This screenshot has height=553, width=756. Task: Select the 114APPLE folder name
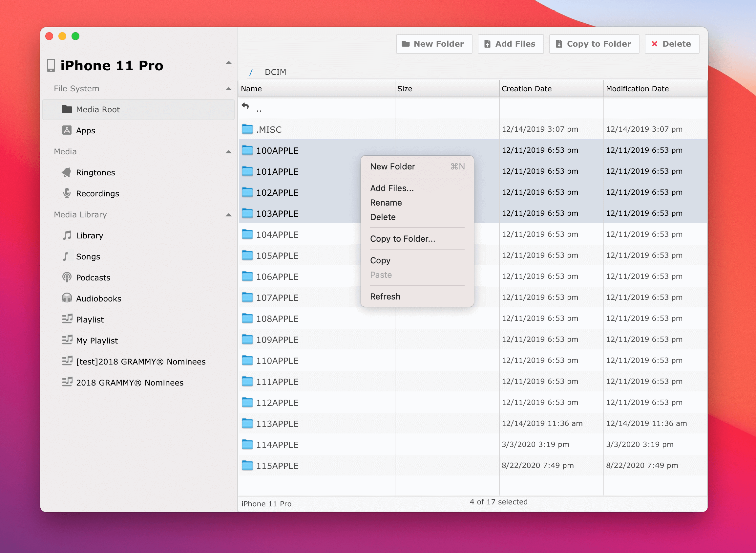pos(277,445)
